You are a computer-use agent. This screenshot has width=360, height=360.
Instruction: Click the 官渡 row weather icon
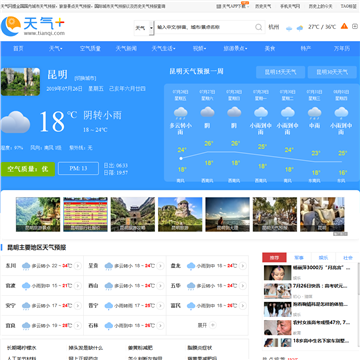26,286
